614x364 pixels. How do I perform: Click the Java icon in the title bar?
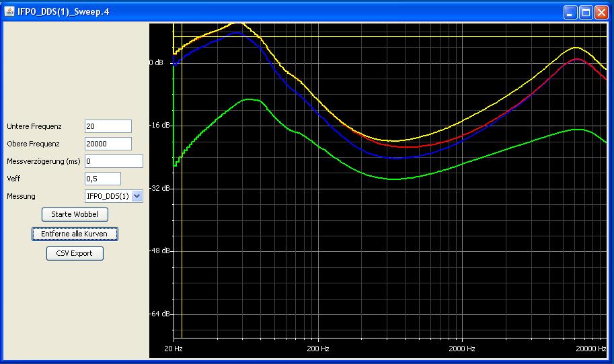pos(10,12)
